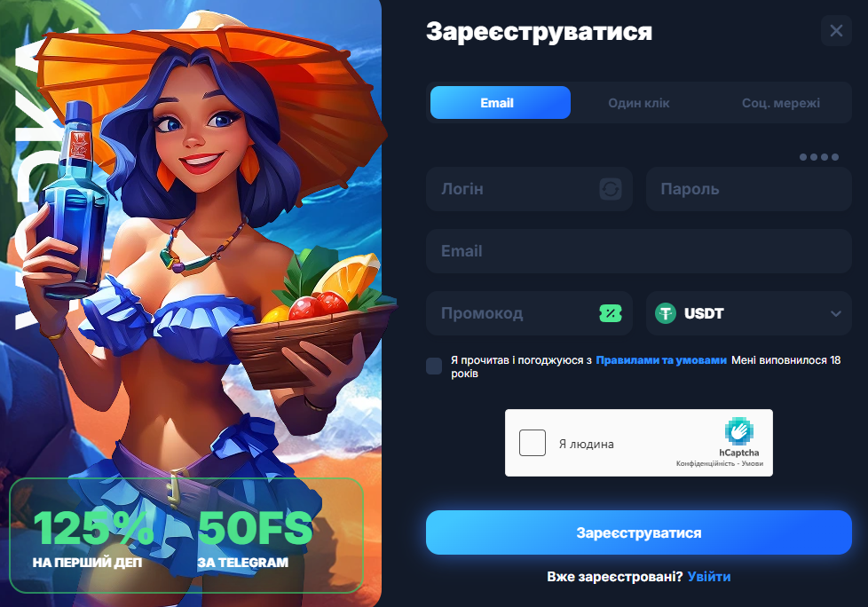868x607 pixels.
Task: Open the USDT currency dropdown
Action: click(x=748, y=313)
